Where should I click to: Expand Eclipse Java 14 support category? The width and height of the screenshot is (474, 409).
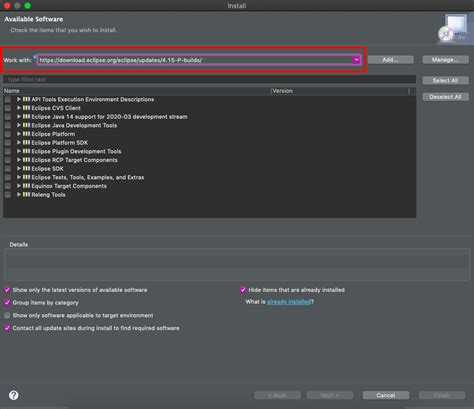(19, 117)
